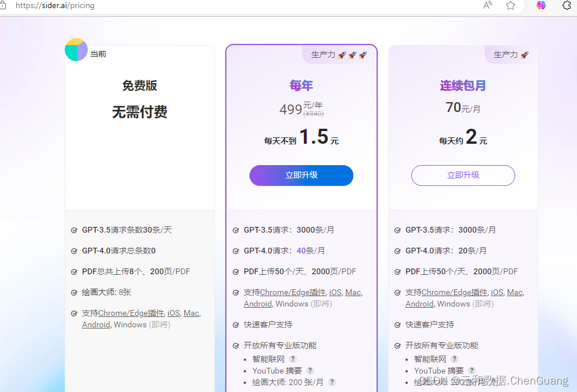The image size is (577, 392).
Task: Click 生产力 badge with one rocket
Action: [511, 55]
